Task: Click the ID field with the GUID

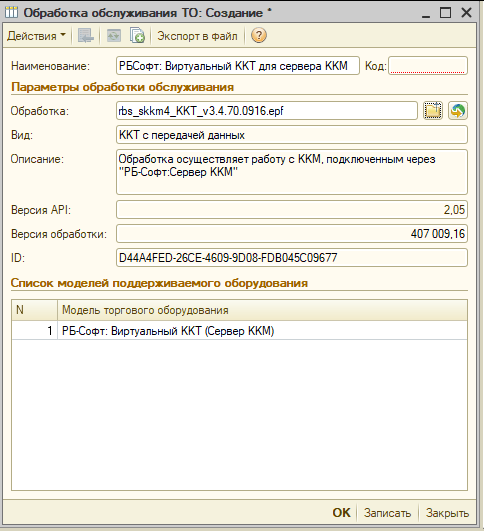Action: point(292,258)
